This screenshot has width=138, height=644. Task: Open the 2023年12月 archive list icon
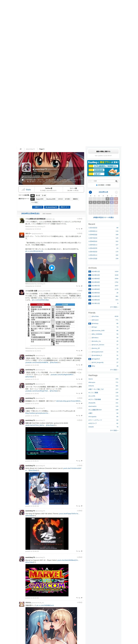pyautogui.click(x=90, y=304)
